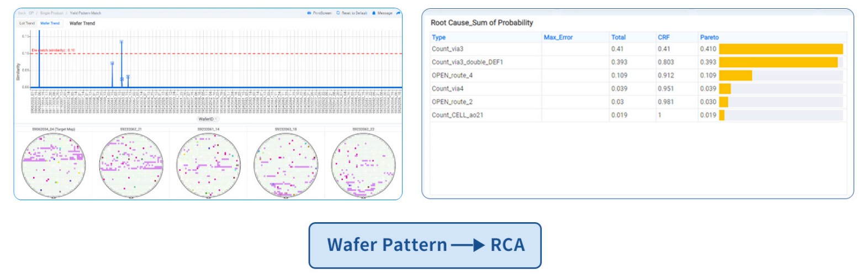Switch to the Lot Trend tab
The height and width of the screenshot is (279, 868).
click(27, 23)
